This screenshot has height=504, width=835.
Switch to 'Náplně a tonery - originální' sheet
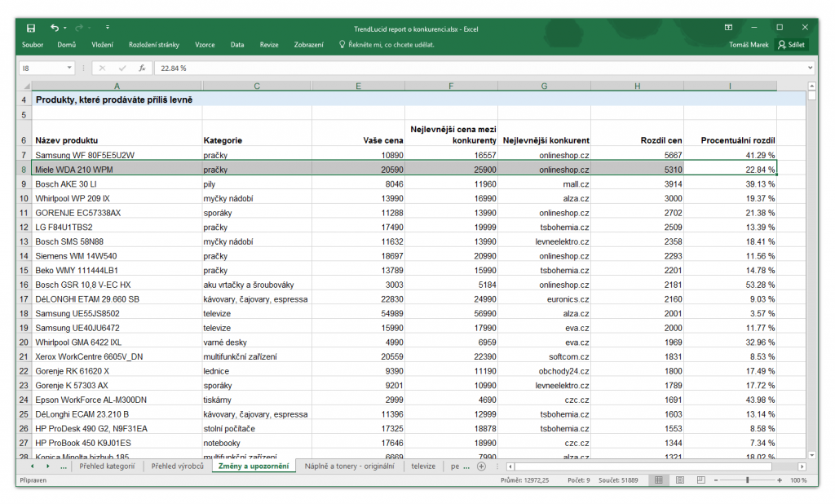[349, 466]
